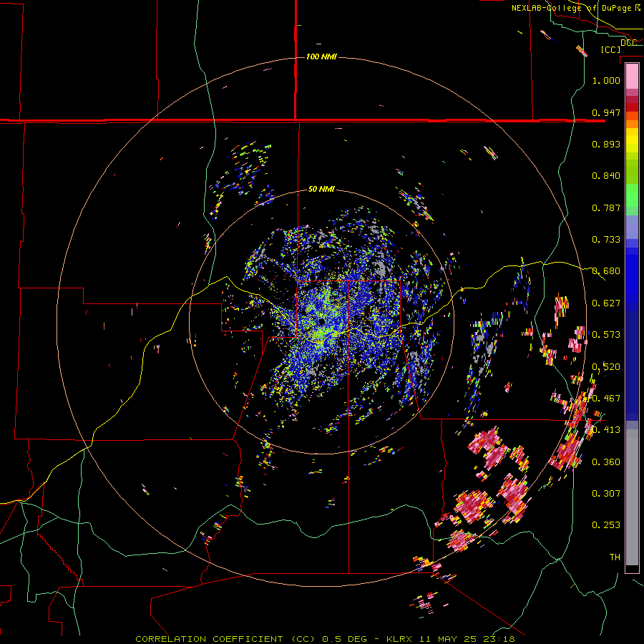Select the 0.733 legend value
The height and width of the screenshot is (644, 644).
click(x=606, y=240)
